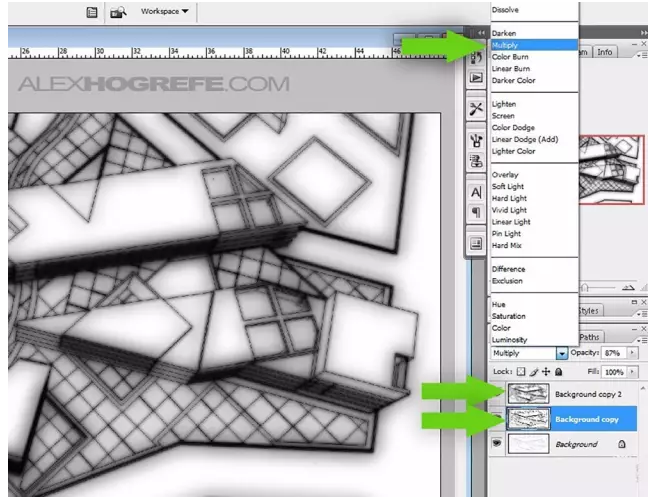Open the Fill slider arrow
The width and height of the screenshot is (655, 501).
[x=632, y=371]
